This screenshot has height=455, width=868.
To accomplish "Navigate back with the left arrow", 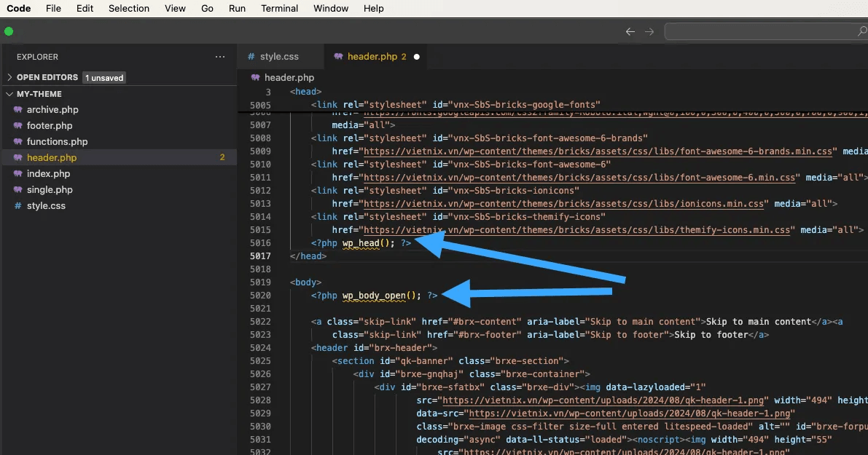I will tap(630, 31).
